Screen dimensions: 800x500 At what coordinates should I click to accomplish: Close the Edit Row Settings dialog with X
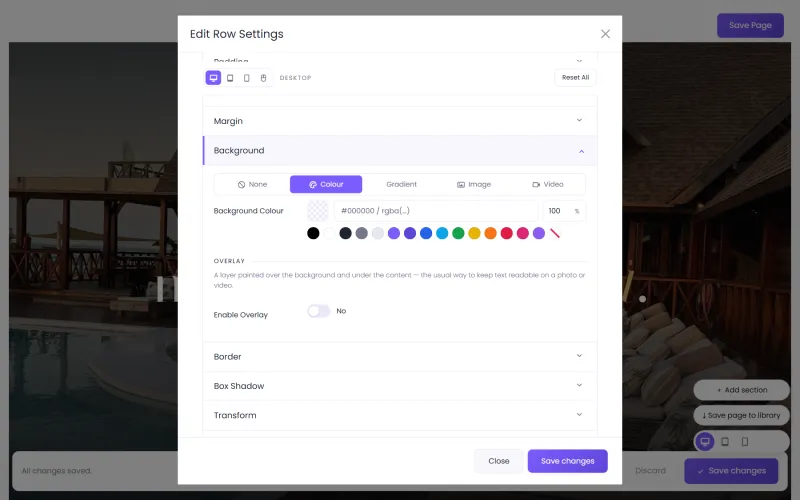pyautogui.click(x=605, y=34)
